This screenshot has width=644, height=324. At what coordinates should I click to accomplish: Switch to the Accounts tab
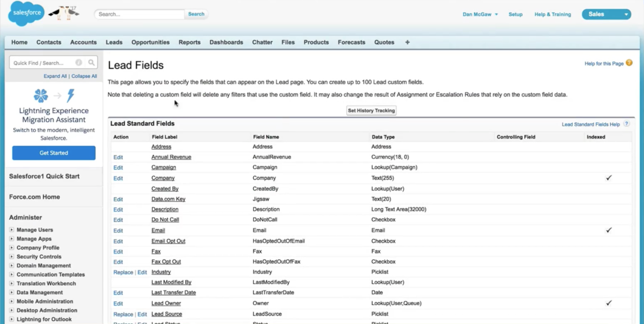click(x=83, y=42)
